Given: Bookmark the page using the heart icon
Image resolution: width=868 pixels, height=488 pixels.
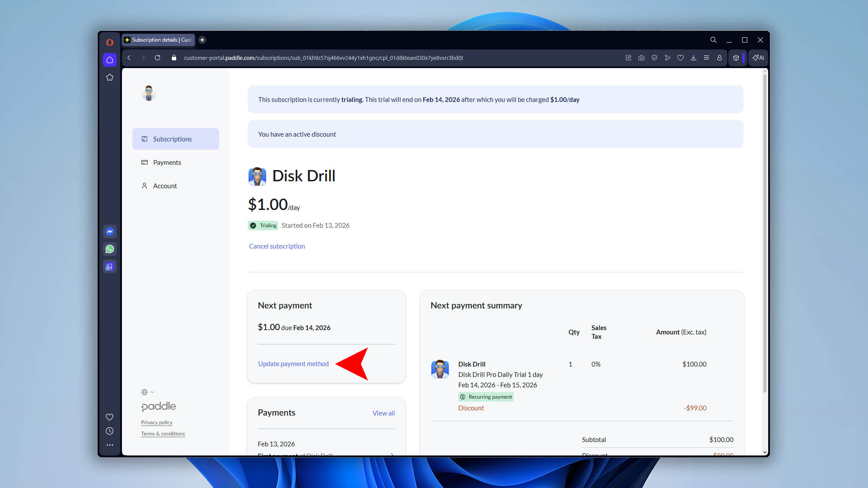Looking at the screenshot, I should coord(681,58).
